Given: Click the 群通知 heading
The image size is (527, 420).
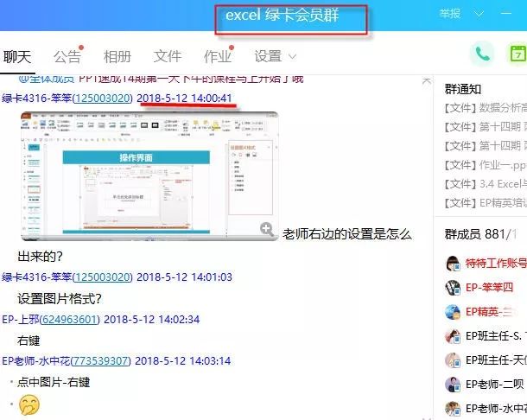Looking at the screenshot, I should pyautogui.click(x=463, y=89).
